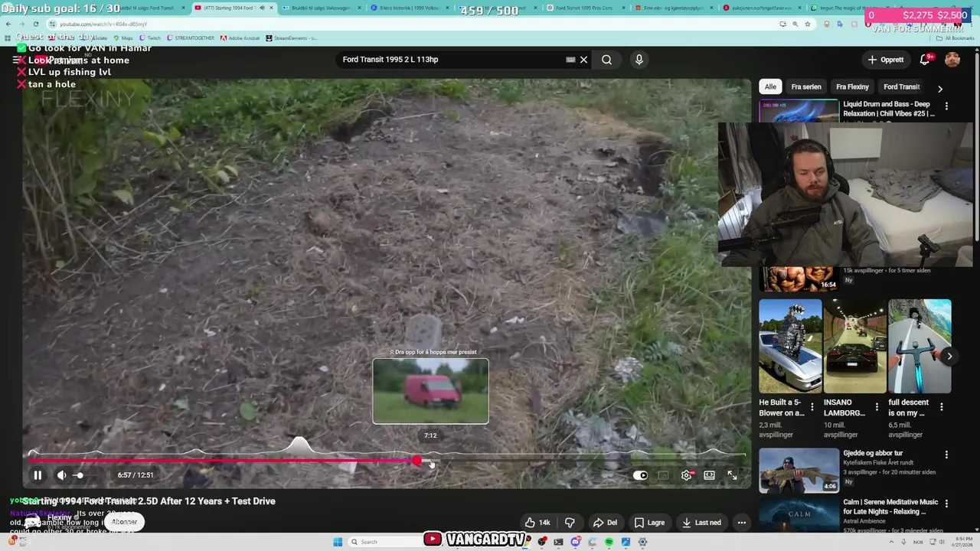
Task: Open the account avatar menu
Action: pos(952,60)
